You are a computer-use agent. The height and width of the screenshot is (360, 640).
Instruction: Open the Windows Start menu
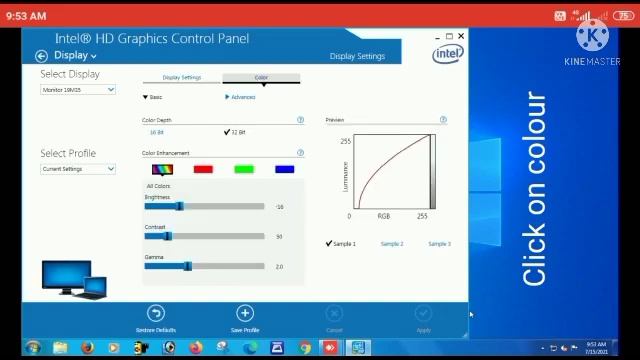(33, 348)
